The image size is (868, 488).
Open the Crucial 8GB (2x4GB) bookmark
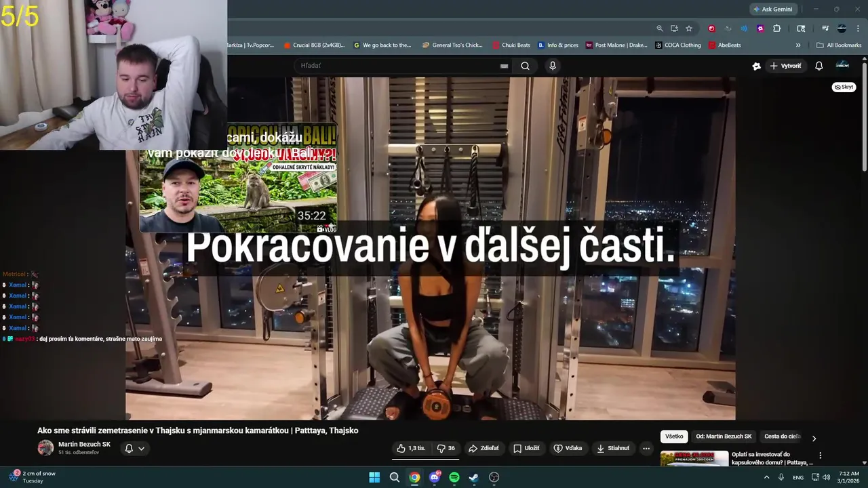(315, 45)
